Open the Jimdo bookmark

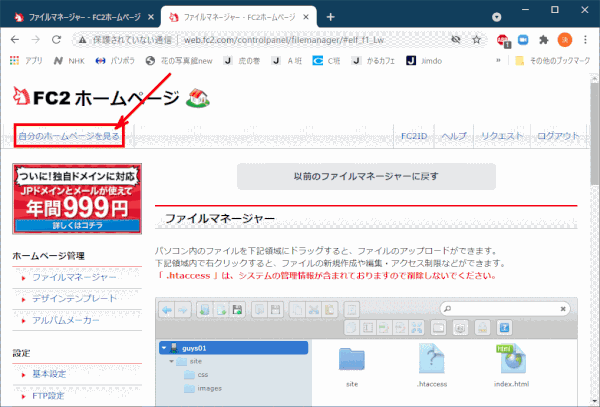pyautogui.click(x=424, y=61)
